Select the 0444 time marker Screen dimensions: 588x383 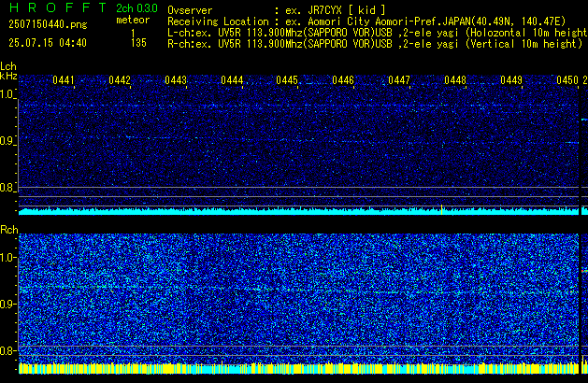pos(232,80)
